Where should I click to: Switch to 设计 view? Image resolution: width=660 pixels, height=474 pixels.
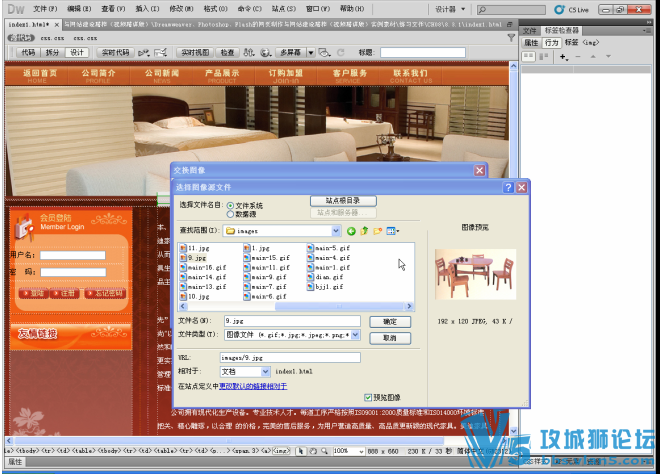[x=77, y=53]
